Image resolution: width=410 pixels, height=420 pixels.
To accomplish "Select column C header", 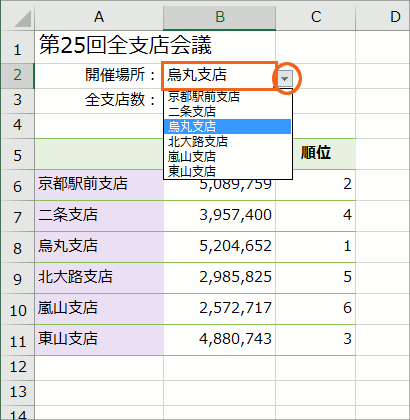I will tap(316, 16).
